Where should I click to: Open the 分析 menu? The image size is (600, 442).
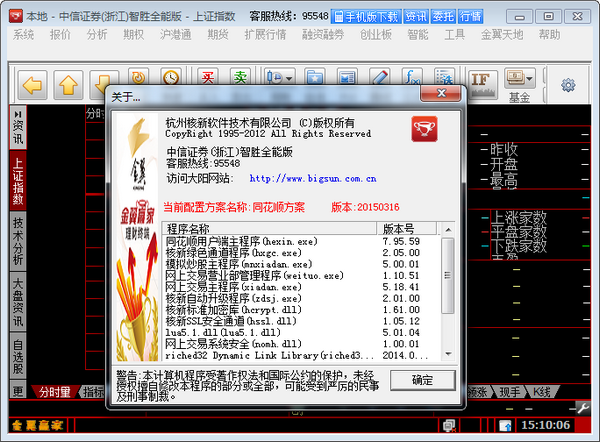(x=96, y=35)
